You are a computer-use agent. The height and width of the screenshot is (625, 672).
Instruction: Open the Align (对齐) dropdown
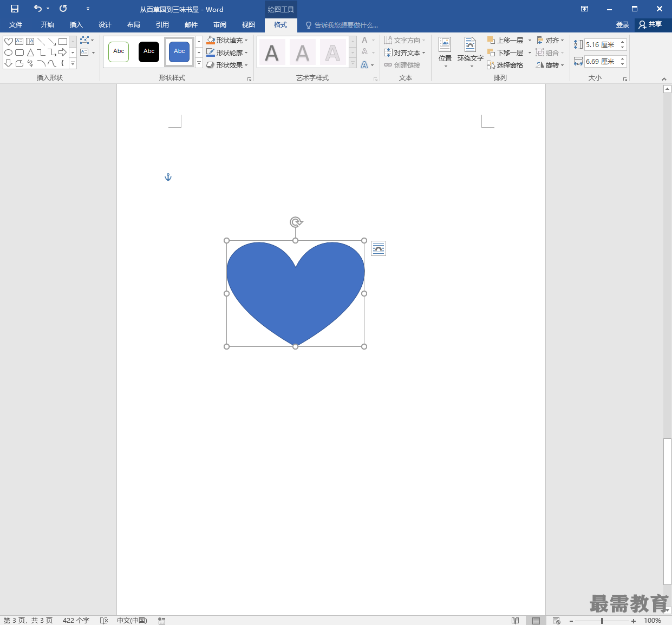click(x=550, y=40)
